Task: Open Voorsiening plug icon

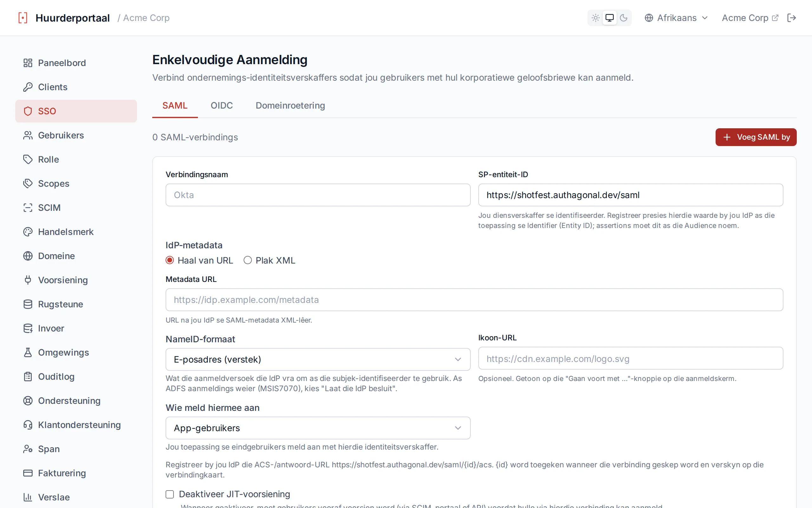Action: (28, 280)
